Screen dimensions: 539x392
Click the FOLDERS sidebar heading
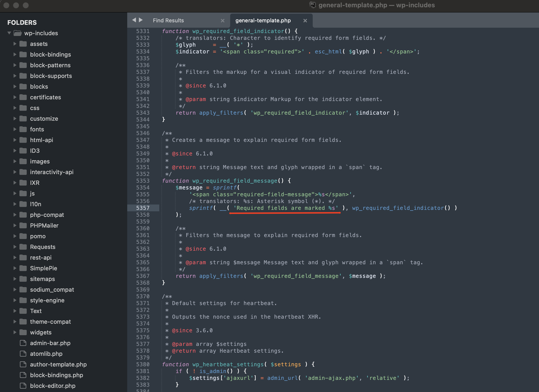[22, 23]
